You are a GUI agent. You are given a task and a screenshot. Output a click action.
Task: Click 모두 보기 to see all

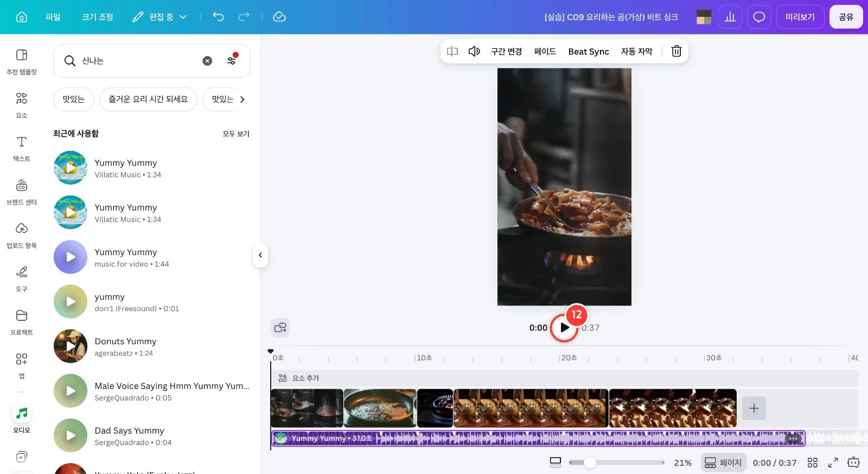236,134
